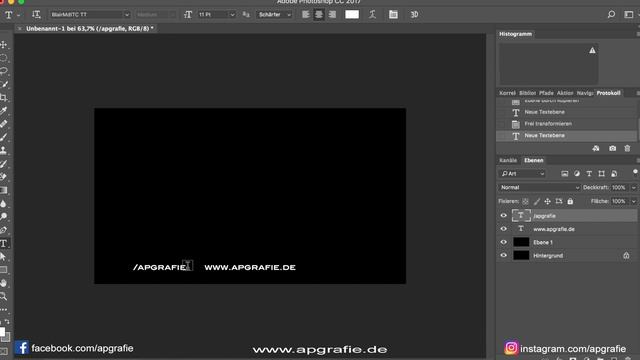Open the Character and Paragraph panels
640x360 pixels.
(x=393, y=15)
